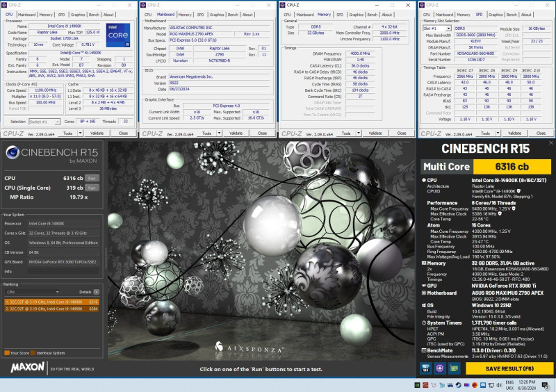Open the volume speaker tray icon
The image size is (556, 392).
click(x=499, y=385)
